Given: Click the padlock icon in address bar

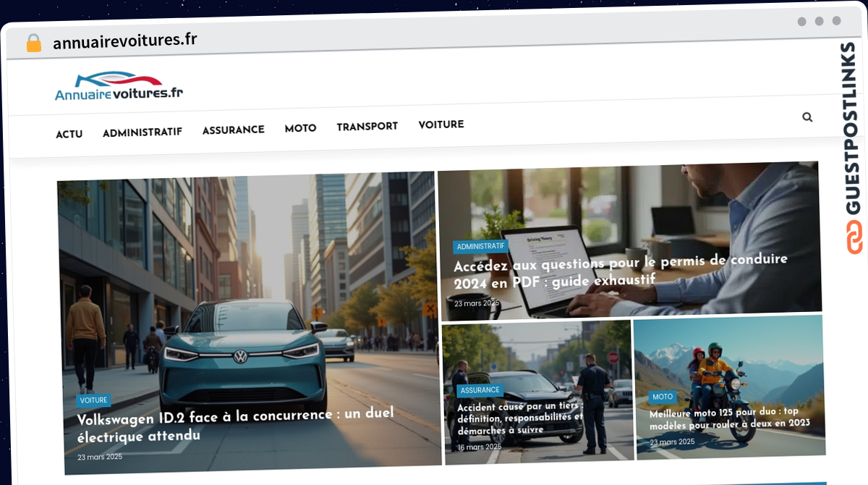Looking at the screenshot, I should coord(34,43).
